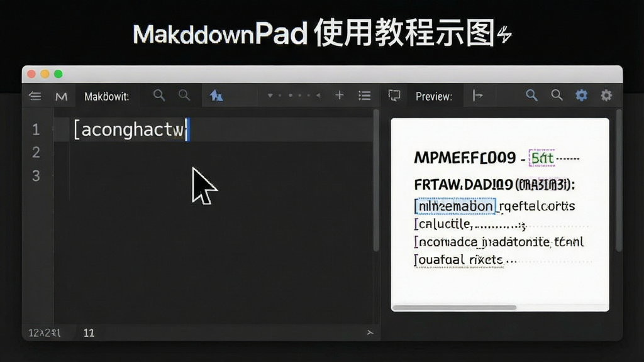Image resolution: width=644 pixels, height=362 pixels.
Task: Click the left-pointing triangle in editor toolbar
Action: coord(318,96)
